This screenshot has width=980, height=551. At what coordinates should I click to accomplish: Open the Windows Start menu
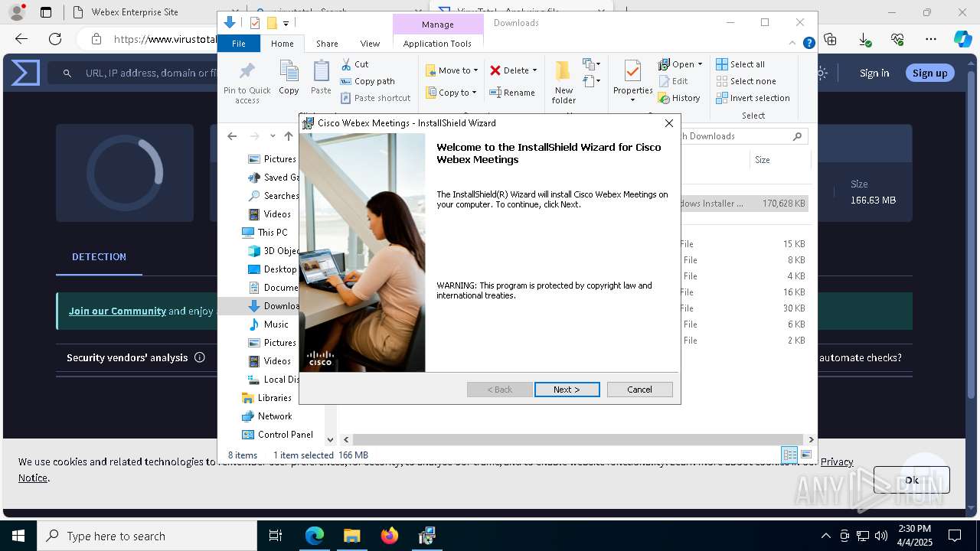click(x=18, y=536)
